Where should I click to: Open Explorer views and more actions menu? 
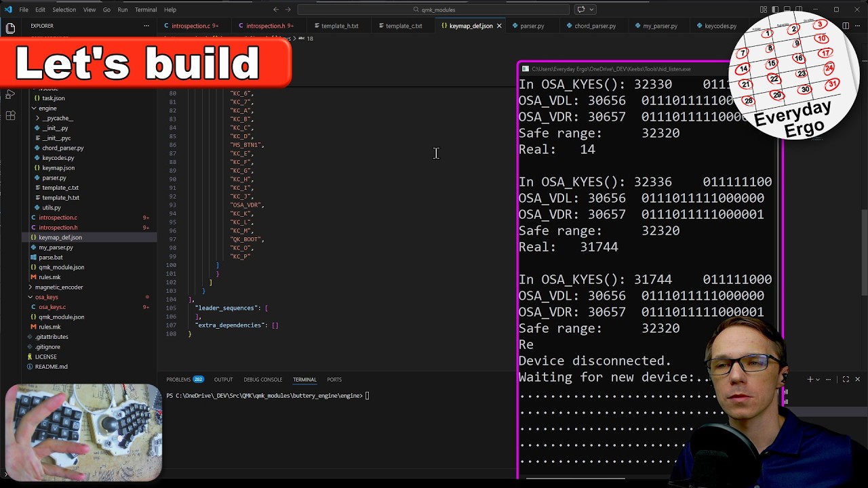pyautogui.click(x=146, y=26)
